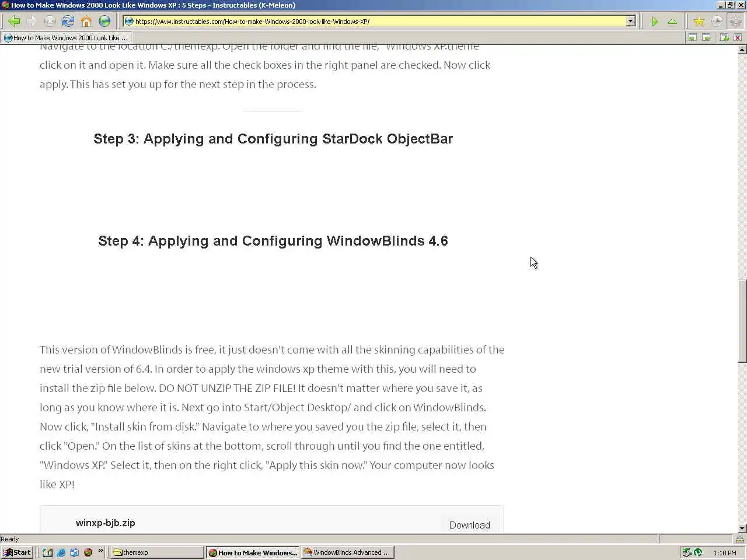Click the green Up triangle button
This screenshot has width=747, height=560.
click(672, 22)
